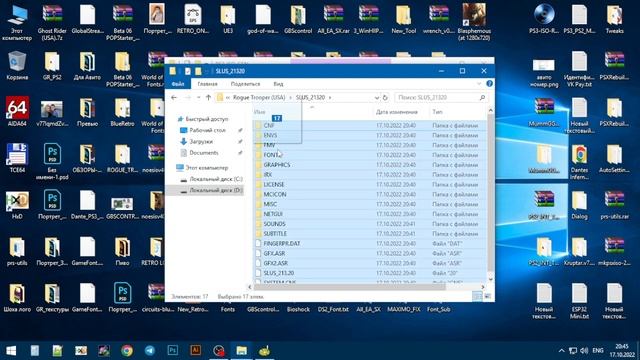Select the Dantes Inferno Chrome shortcut
This screenshot has height=360, width=640.
point(579,162)
